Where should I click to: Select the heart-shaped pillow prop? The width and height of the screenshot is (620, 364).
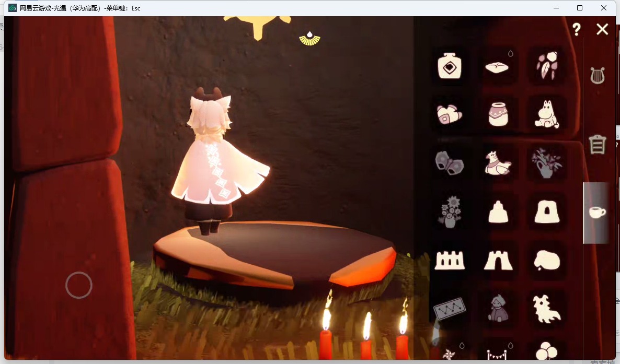tap(449, 114)
